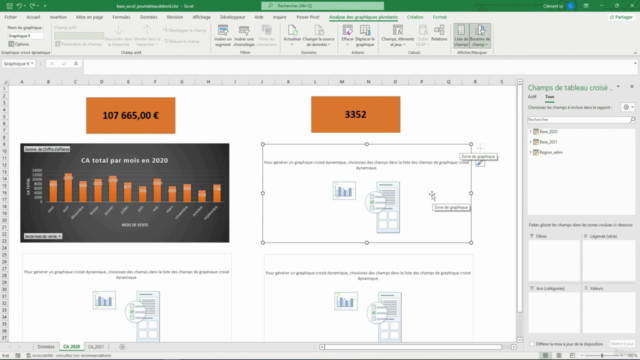Select orange 107 665,00 € box
Screen dimensions: 640x360
[x=131, y=116]
